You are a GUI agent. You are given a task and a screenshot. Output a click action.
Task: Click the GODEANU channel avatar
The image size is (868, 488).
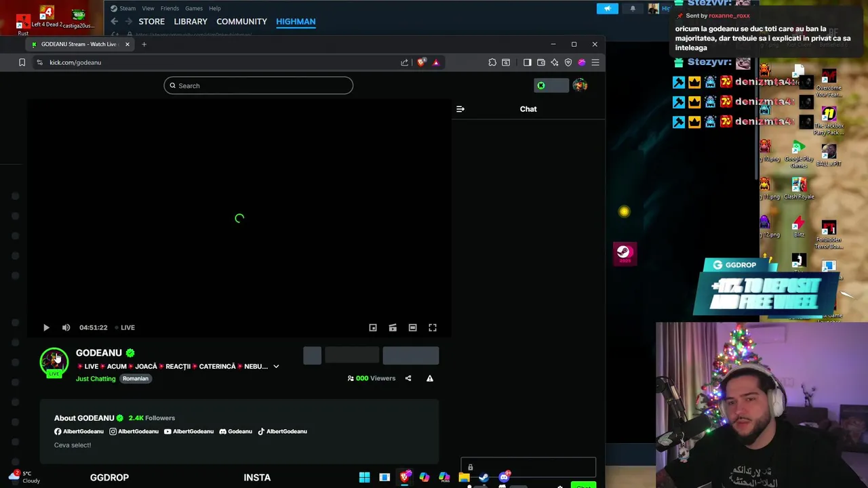coord(54,361)
